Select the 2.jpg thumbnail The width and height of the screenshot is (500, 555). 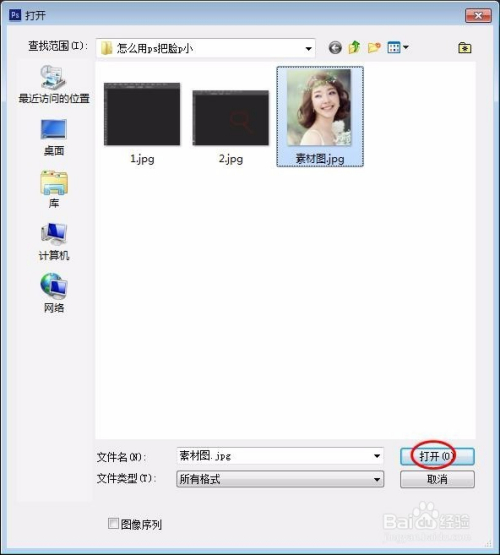point(230,118)
